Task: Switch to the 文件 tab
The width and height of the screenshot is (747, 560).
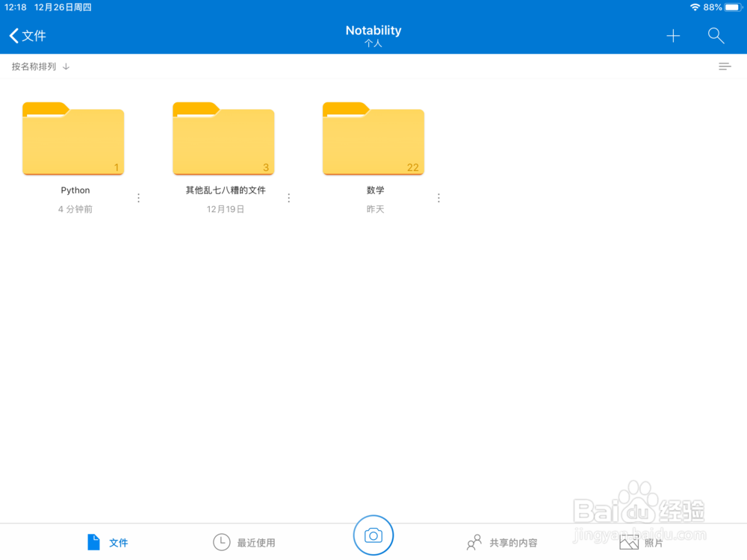Action: coord(108,542)
